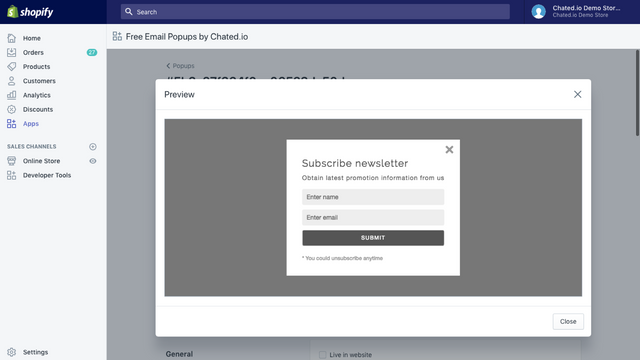Click the Preview dialog title
Screen dimensions: 640x360
point(179,95)
